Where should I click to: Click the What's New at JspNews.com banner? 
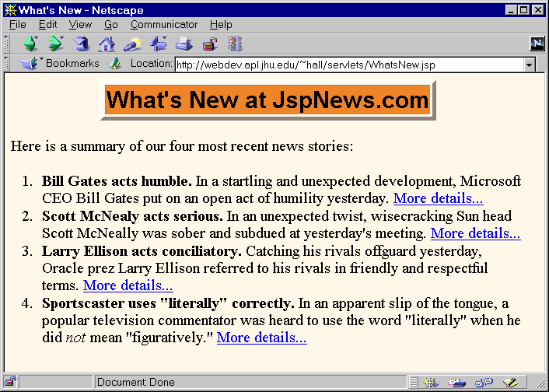coord(268,100)
